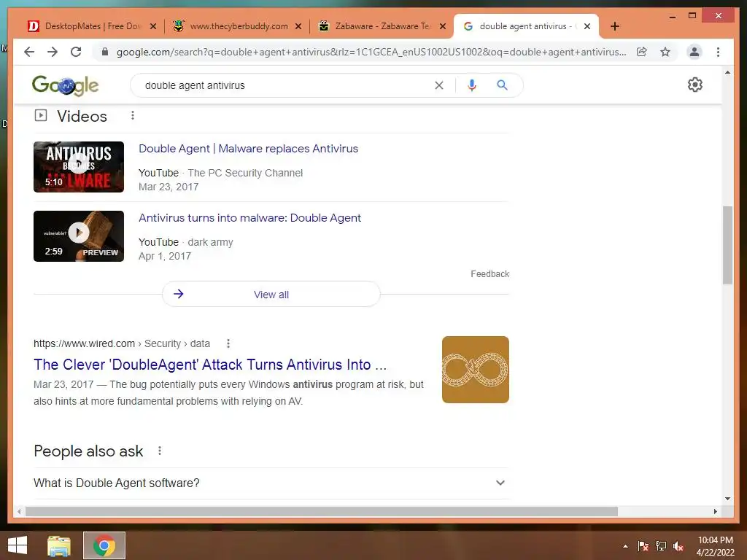Viewport: 747px width, 560px height.
Task: Show hidden system tray icons
Action: (x=625, y=546)
